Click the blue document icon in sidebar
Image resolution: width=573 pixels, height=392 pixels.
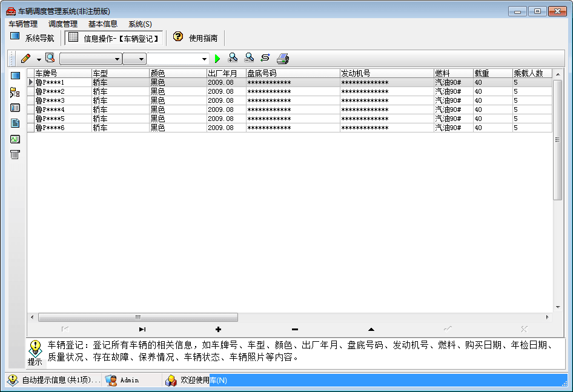click(x=15, y=123)
